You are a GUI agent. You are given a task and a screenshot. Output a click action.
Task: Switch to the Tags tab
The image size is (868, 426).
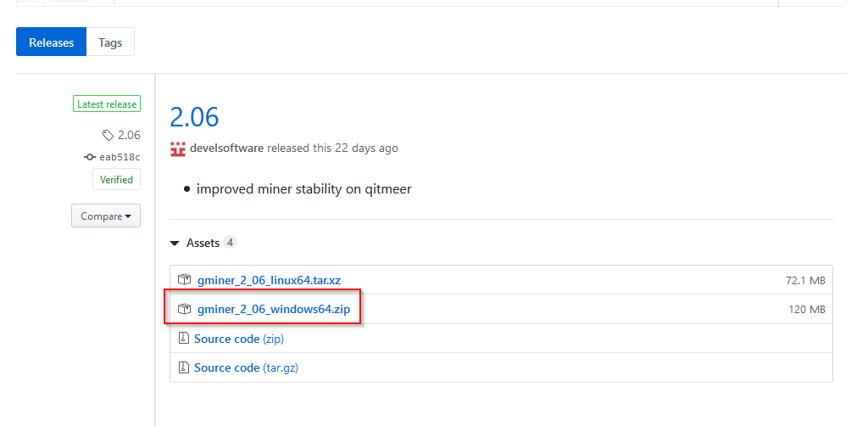point(110,42)
